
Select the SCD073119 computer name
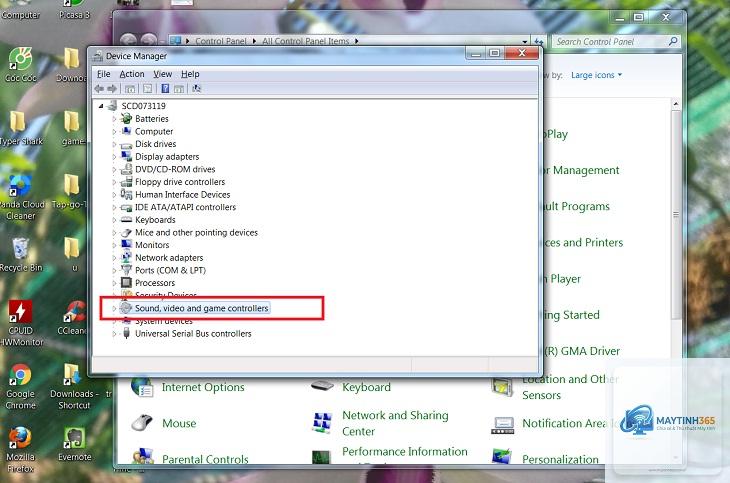[143, 106]
